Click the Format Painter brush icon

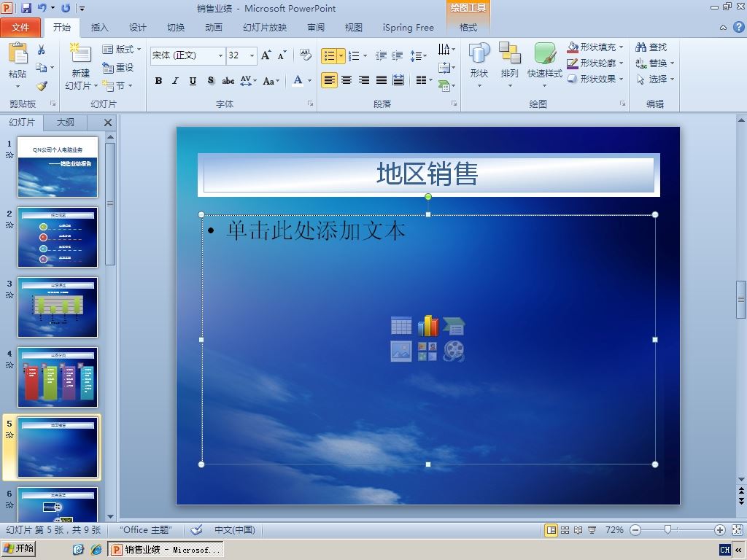click(42, 86)
